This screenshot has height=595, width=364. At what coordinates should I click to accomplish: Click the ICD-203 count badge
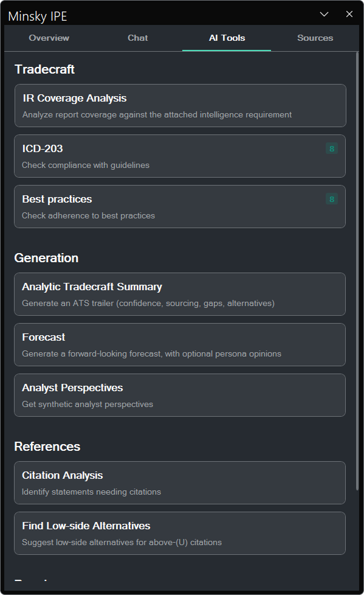(x=332, y=148)
